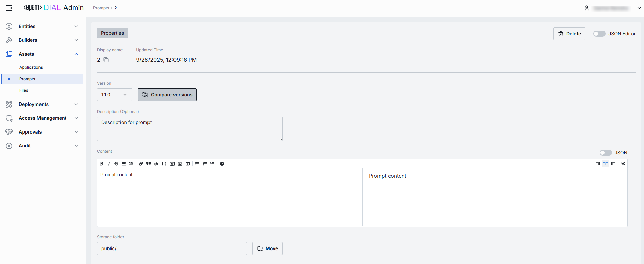Viewport: 644px width, 264px height.
Task: Select the Properties tab
Action: 112,33
